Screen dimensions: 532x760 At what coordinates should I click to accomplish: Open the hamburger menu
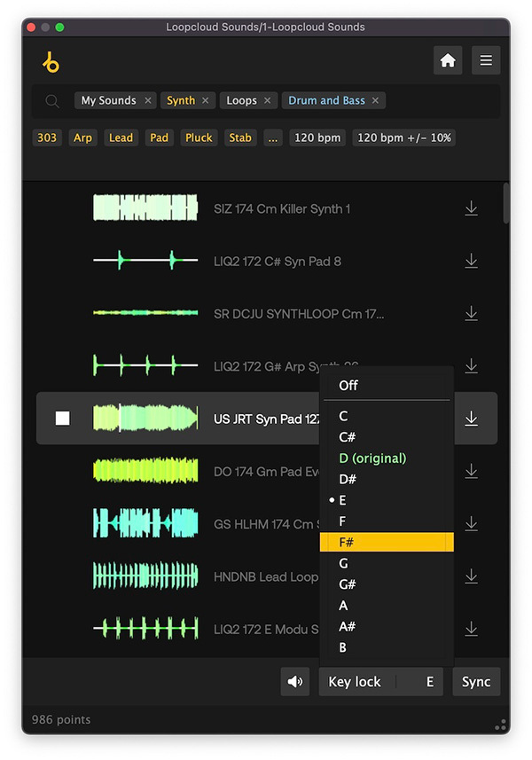[486, 60]
